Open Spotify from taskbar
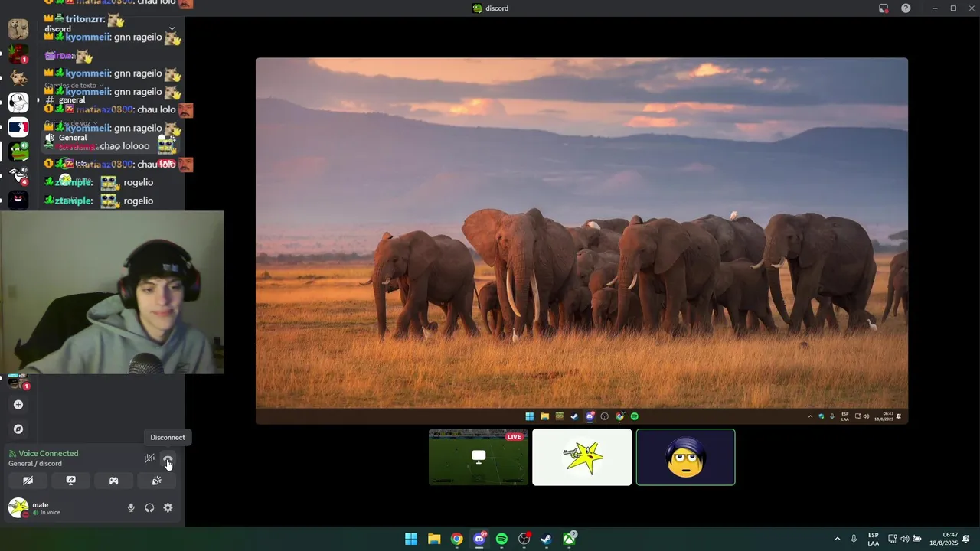The height and width of the screenshot is (551, 980). [501, 539]
